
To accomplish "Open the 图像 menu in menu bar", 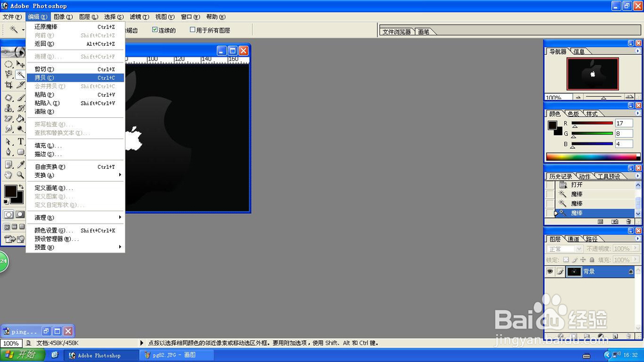I will click(x=63, y=17).
